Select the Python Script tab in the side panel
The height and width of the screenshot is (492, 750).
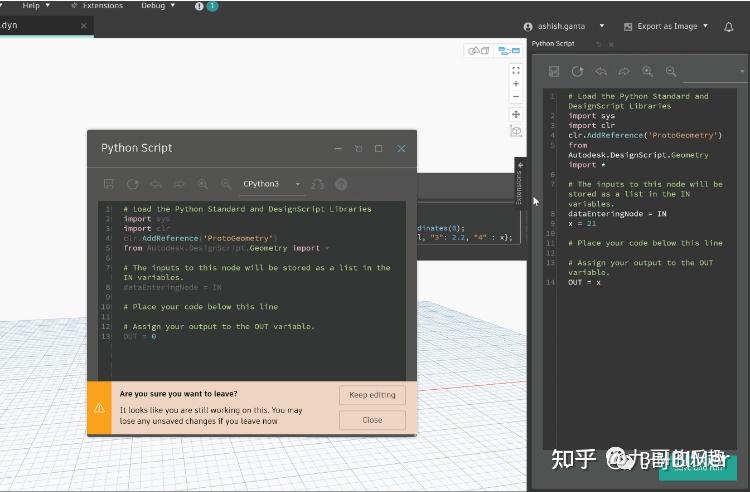(553, 44)
